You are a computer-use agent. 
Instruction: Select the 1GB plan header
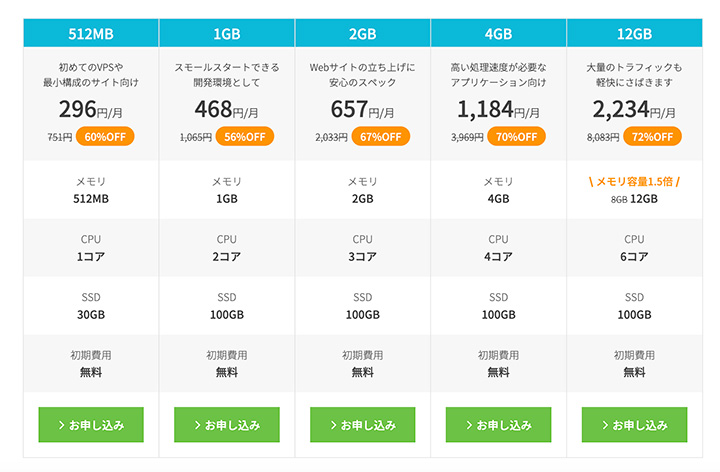click(x=227, y=33)
